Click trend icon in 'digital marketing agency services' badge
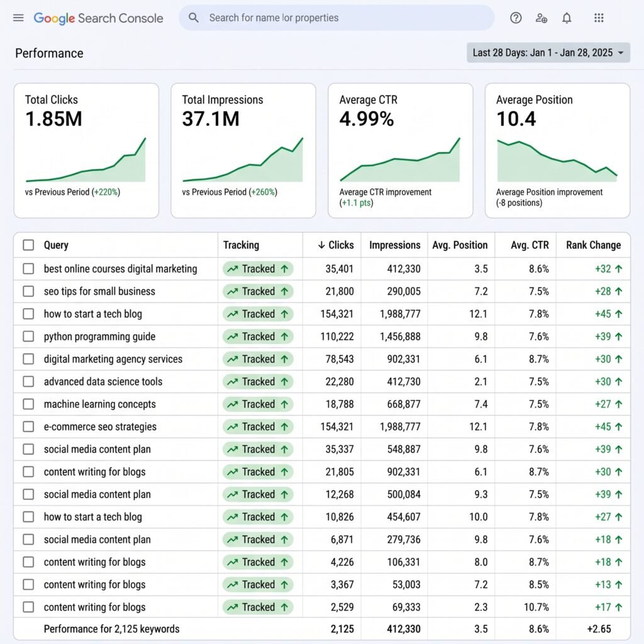Viewport: 644px width, 644px height. coord(233,359)
